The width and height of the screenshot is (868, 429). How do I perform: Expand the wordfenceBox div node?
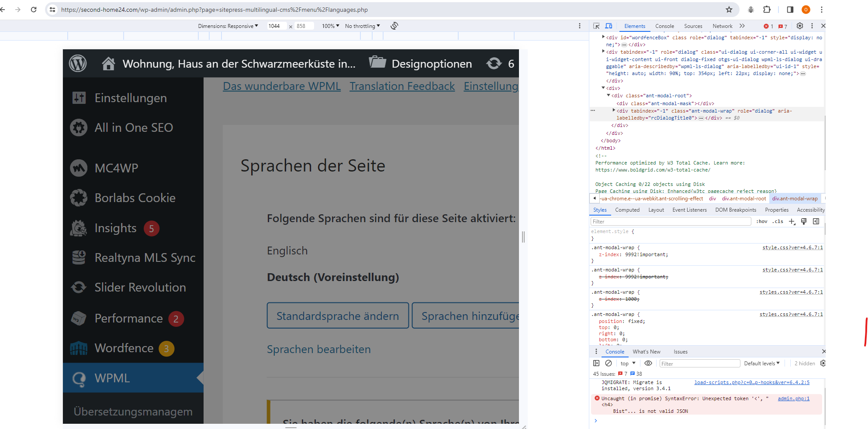tap(603, 37)
